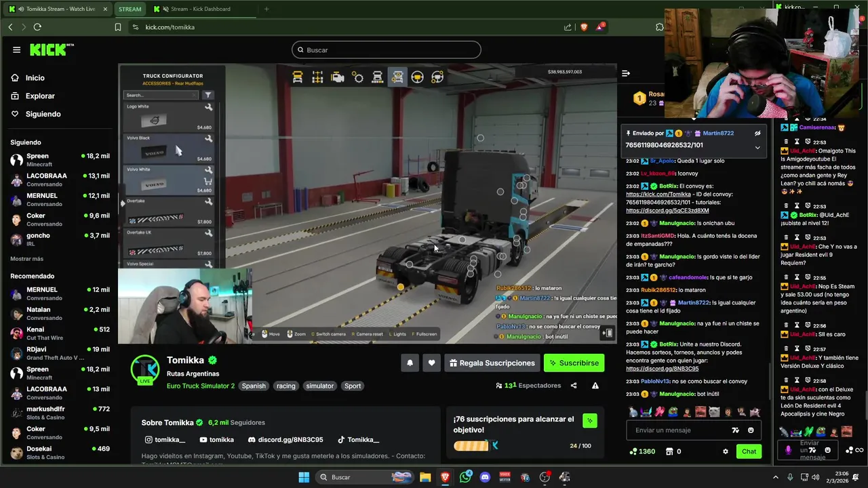Click the report warning triangle icon
Viewport: 868px width, 488px height.
(595, 386)
